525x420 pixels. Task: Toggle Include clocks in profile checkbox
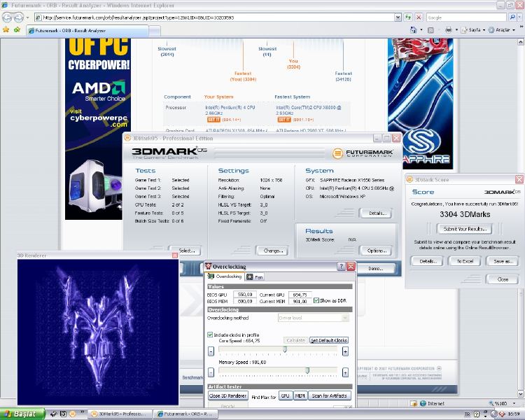(210, 335)
